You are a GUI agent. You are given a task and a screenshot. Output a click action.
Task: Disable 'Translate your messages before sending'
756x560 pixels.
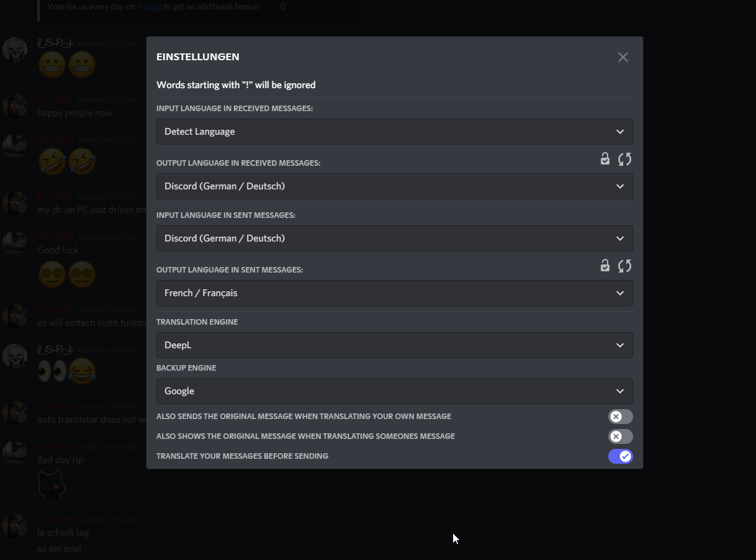(620, 456)
